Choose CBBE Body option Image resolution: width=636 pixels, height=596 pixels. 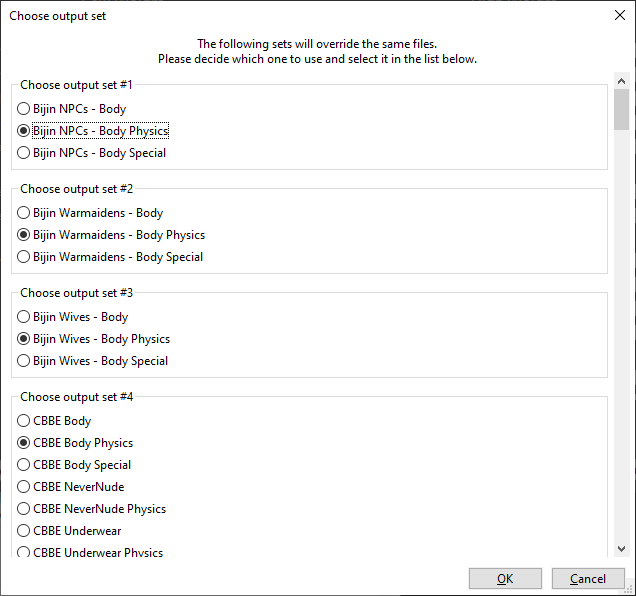54,421
